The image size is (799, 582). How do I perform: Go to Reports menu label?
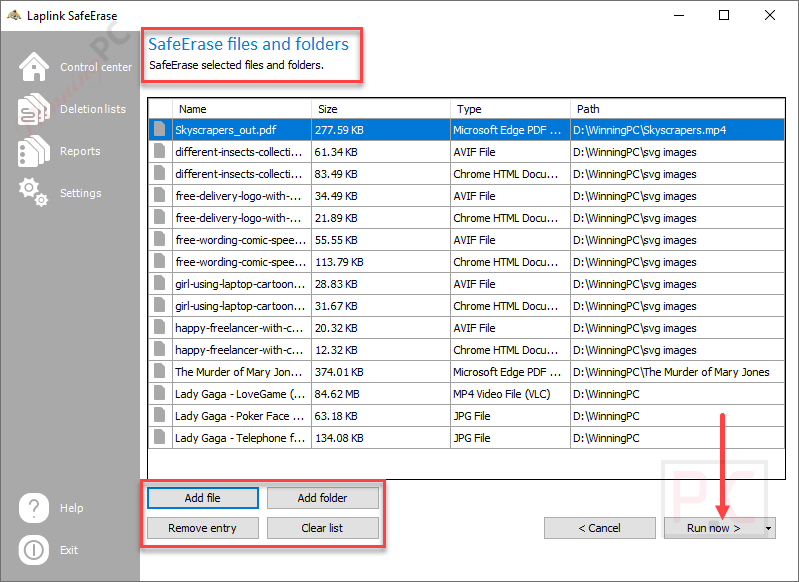pos(80,151)
